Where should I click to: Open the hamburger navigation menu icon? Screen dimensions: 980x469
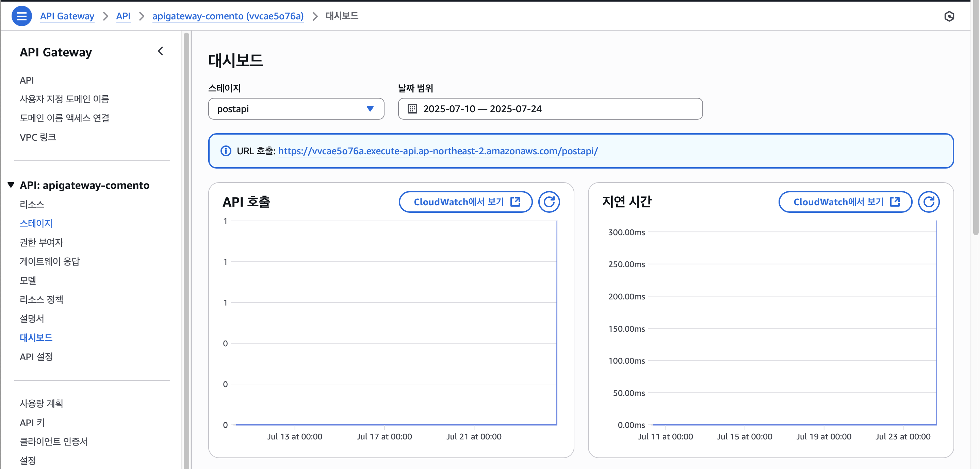click(x=22, y=16)
